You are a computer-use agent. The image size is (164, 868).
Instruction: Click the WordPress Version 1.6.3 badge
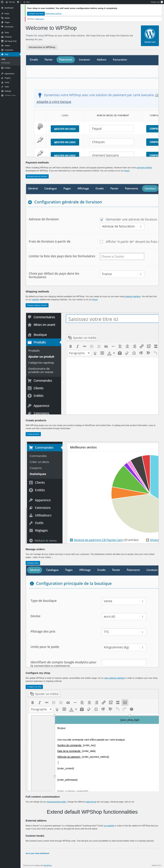coord(150,36)
